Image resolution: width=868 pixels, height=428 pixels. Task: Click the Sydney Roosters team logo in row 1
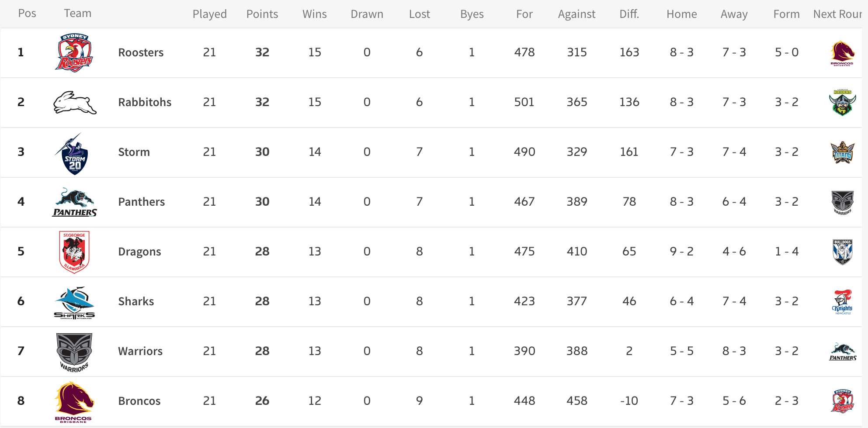[74, 52]
